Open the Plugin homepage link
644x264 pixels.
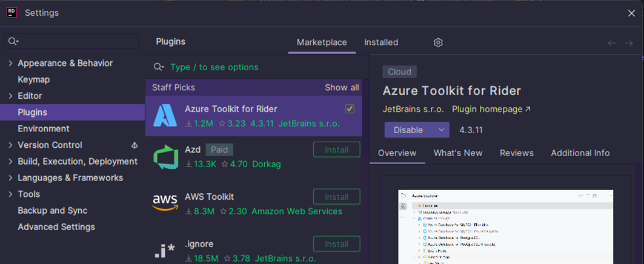(x=491, y=109)
